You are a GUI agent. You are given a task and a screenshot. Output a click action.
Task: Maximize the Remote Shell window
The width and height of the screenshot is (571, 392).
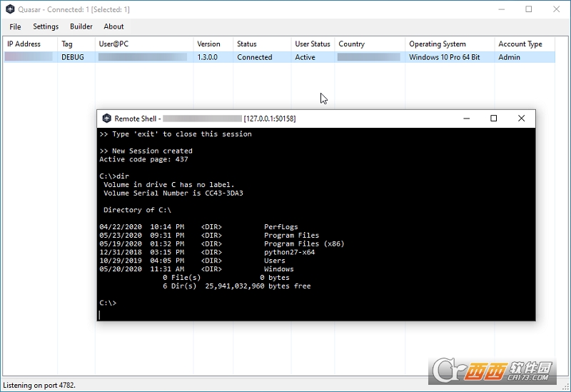[x=493, y=119]
